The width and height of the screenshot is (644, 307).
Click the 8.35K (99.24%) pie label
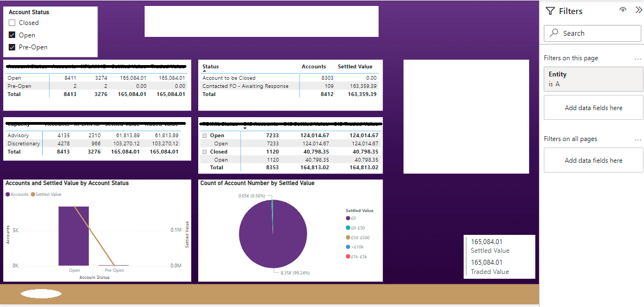(295, 272)
